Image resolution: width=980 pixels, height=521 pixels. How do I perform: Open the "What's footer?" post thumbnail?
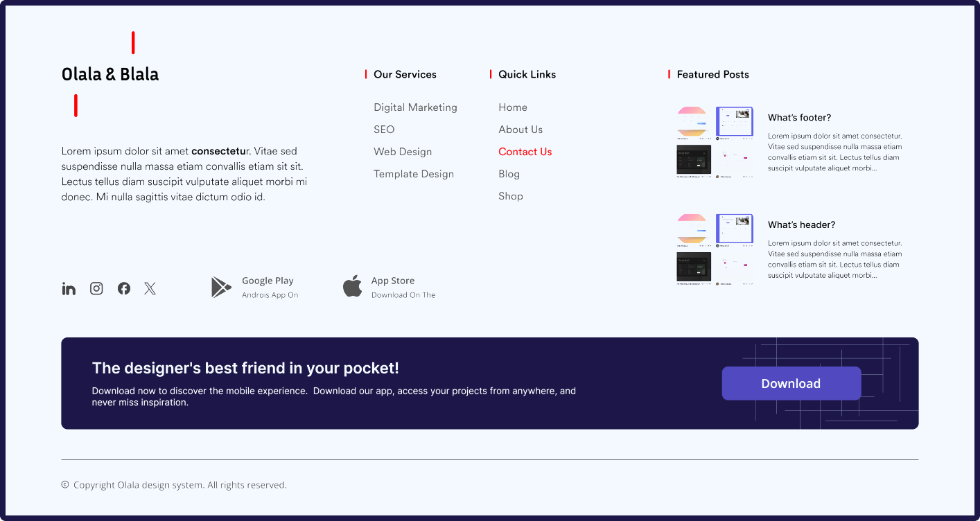pos(715,143)
